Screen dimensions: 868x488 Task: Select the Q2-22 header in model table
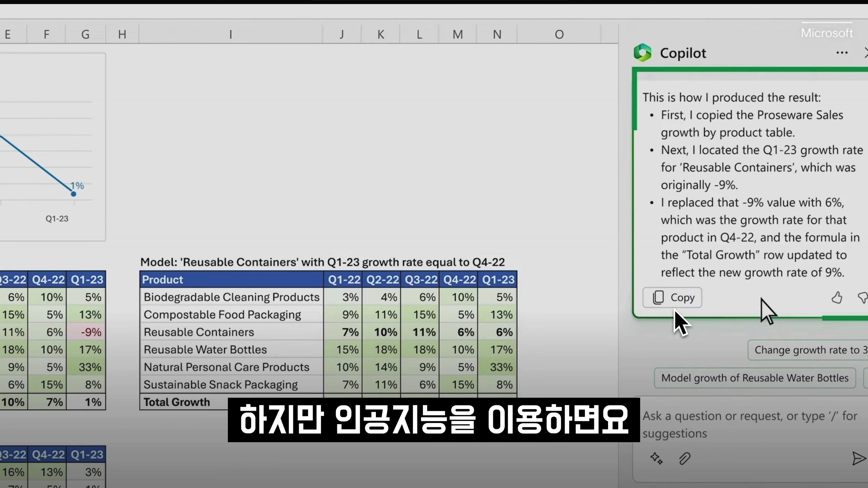pos(381,280)
